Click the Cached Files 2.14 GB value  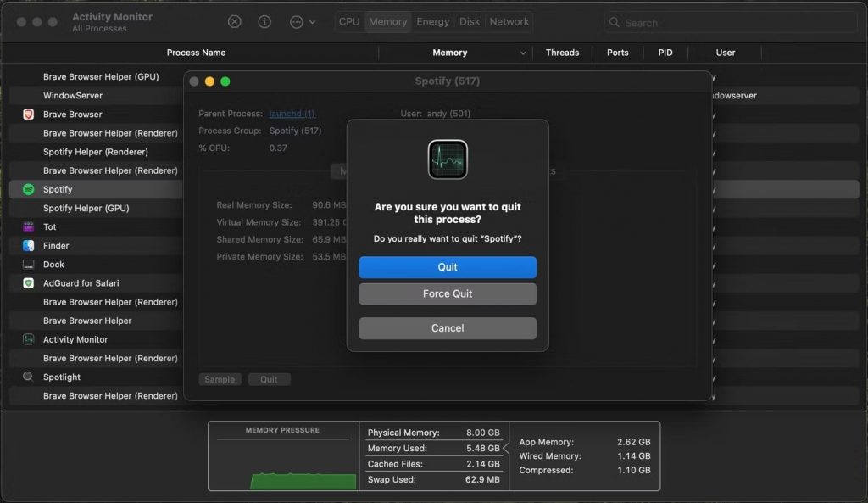(482, 464)
